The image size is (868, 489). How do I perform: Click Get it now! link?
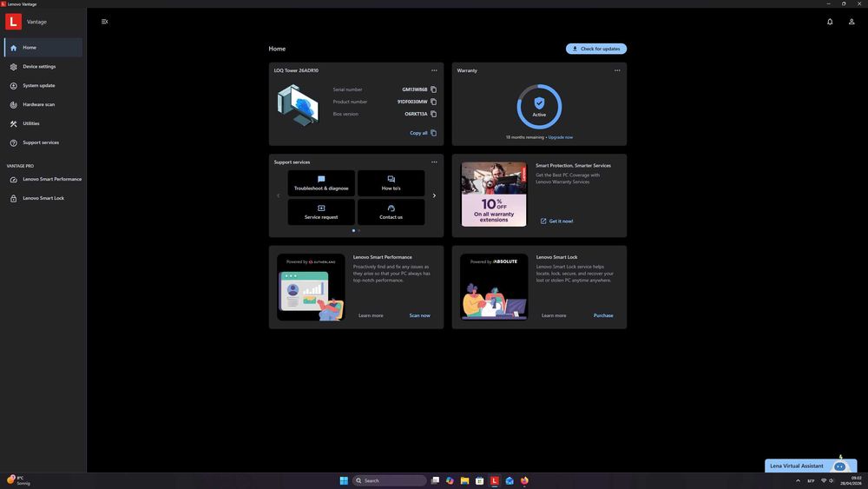(x=557, y=221)
